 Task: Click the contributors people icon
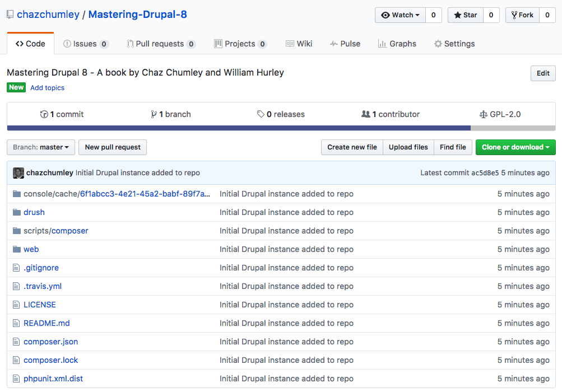(366, 114)
